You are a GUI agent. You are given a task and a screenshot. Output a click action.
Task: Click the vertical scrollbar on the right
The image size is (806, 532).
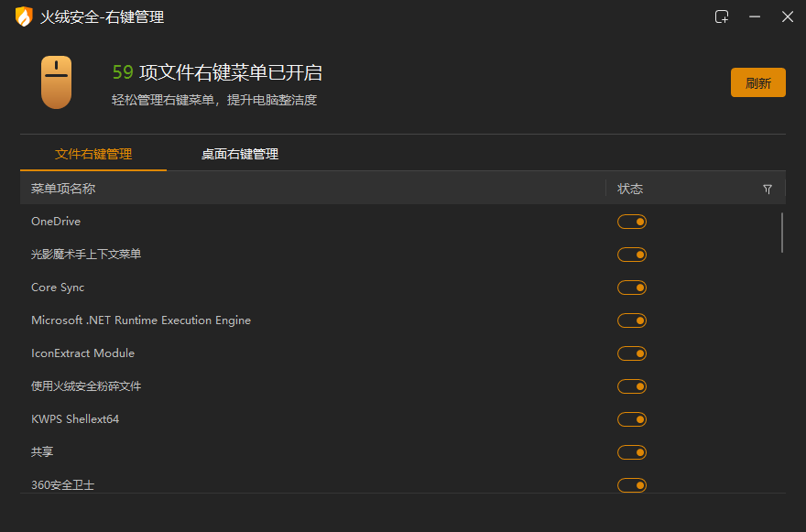point(782,233)
